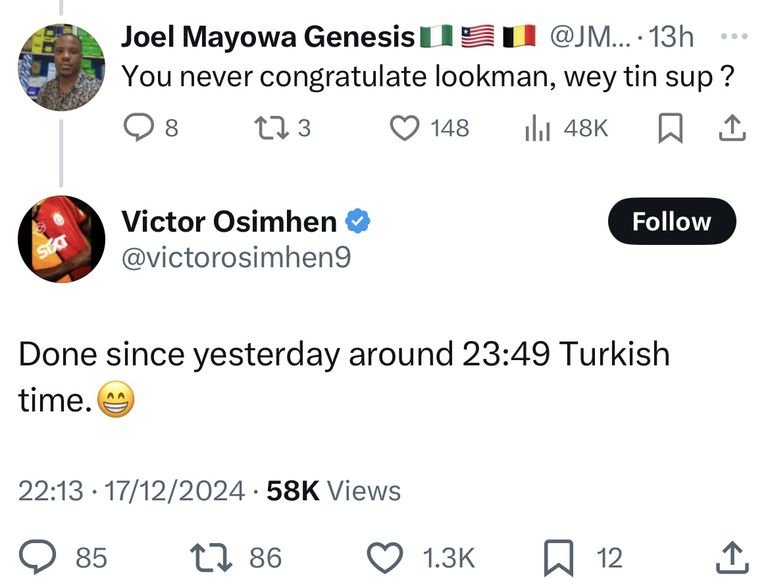View the 58K Views count
The image size is (770, 578).
[334, 490]
